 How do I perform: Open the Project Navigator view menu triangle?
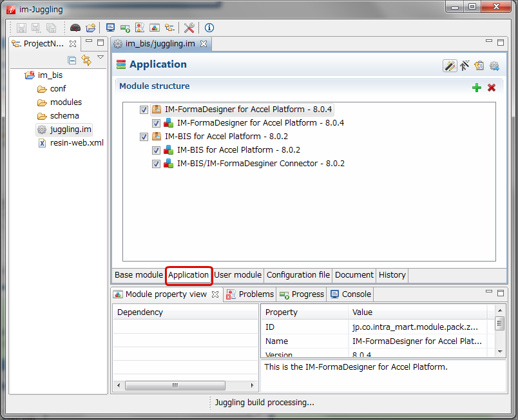click(x=101, y=57)
